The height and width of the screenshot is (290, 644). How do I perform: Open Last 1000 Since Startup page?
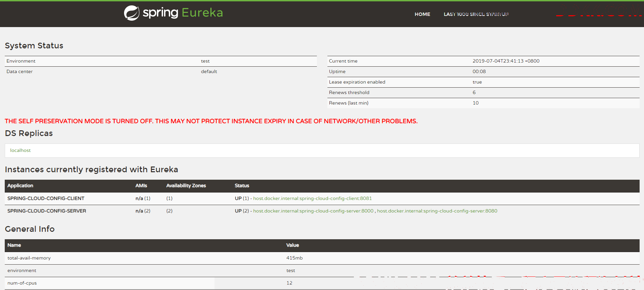[x=476, y=14]
